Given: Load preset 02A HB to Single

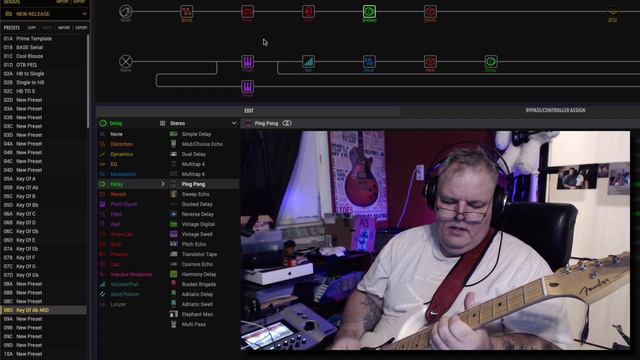Looking at the screenshot, I should 30,74.
